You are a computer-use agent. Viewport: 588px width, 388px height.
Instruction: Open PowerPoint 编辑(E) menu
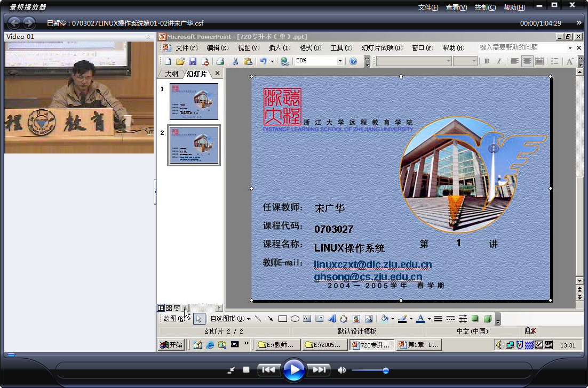(218, 48)
